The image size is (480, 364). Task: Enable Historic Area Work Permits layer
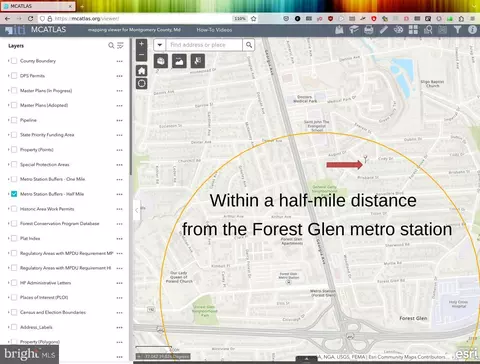pos(14,209)
